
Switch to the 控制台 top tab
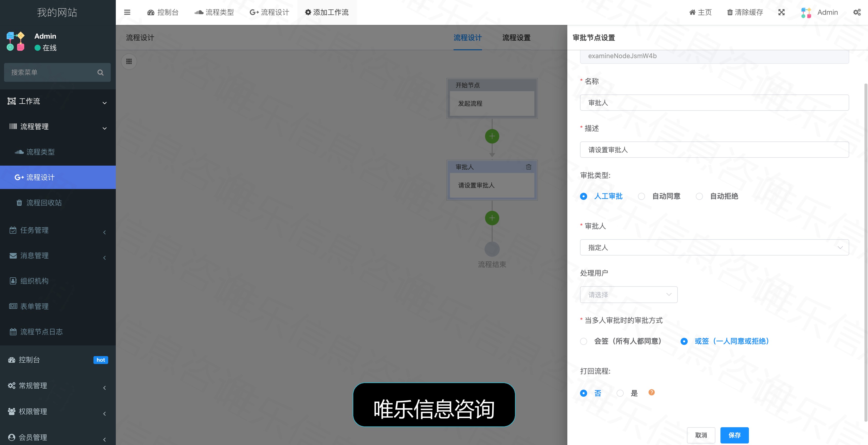(163, 12)
